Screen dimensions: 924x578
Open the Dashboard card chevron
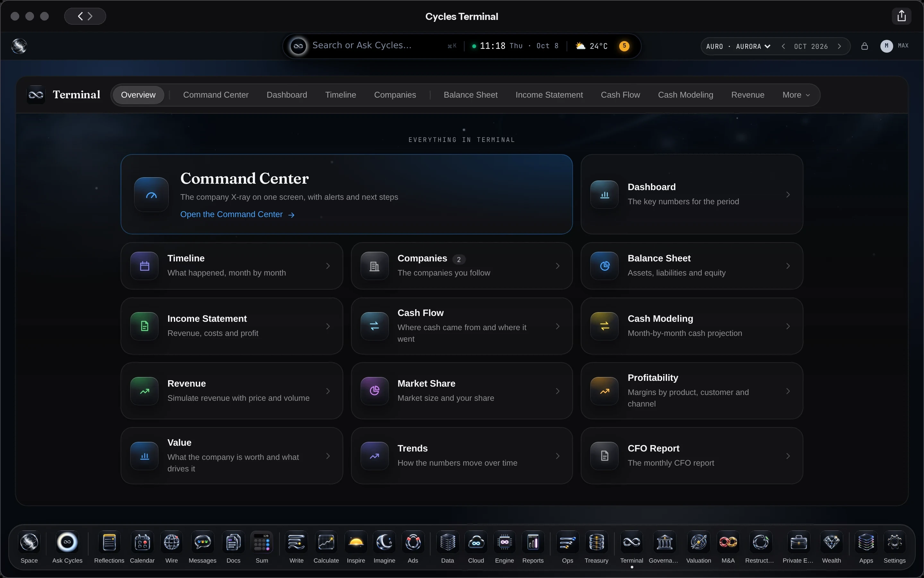coord(788,195)
